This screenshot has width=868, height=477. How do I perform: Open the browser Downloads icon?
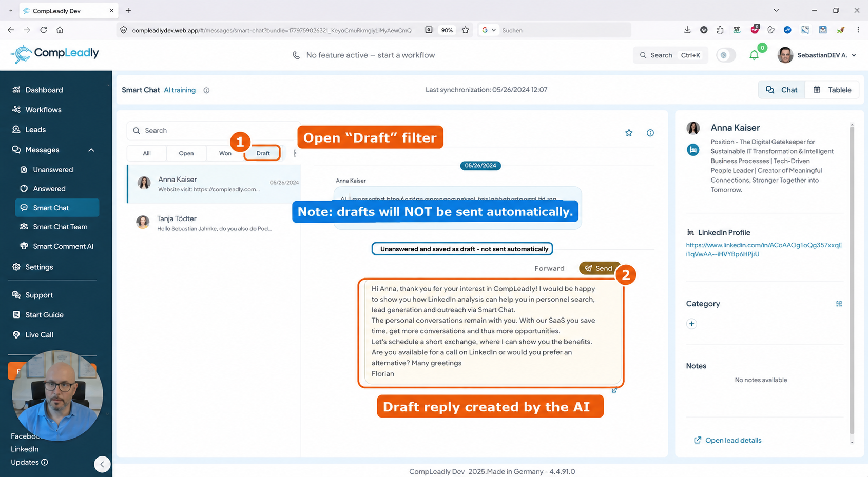pos(687,30)
